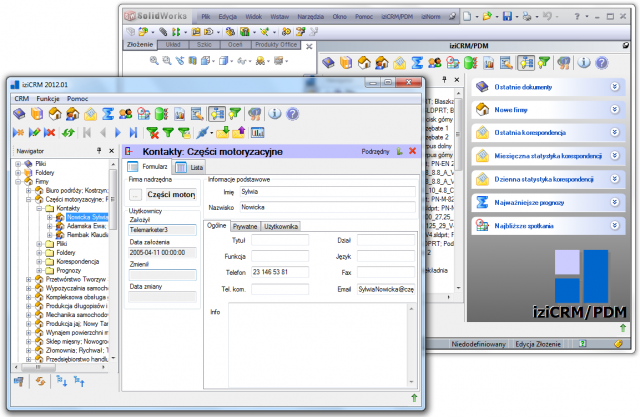The image size is (640, 417).
Task: Open the bar chart statistics icon
Action: [x=258, y=133]
